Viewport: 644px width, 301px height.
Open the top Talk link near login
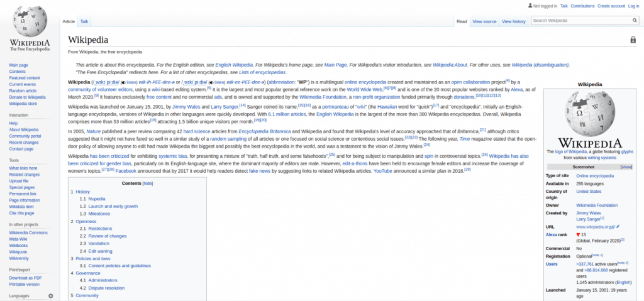point(564,6)
